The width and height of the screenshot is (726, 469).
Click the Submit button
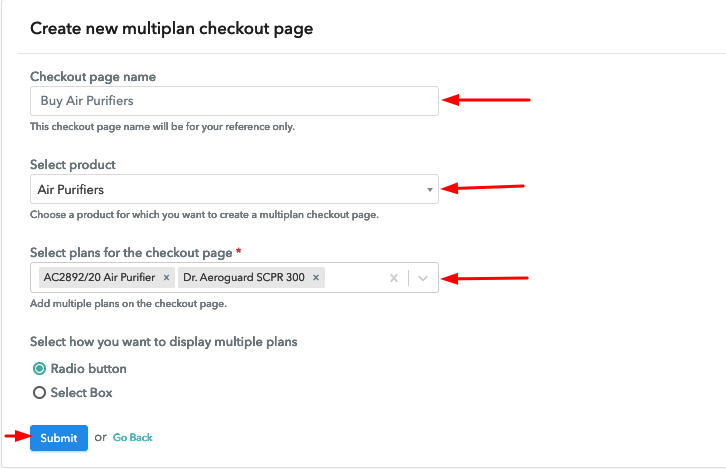point(59,438)
